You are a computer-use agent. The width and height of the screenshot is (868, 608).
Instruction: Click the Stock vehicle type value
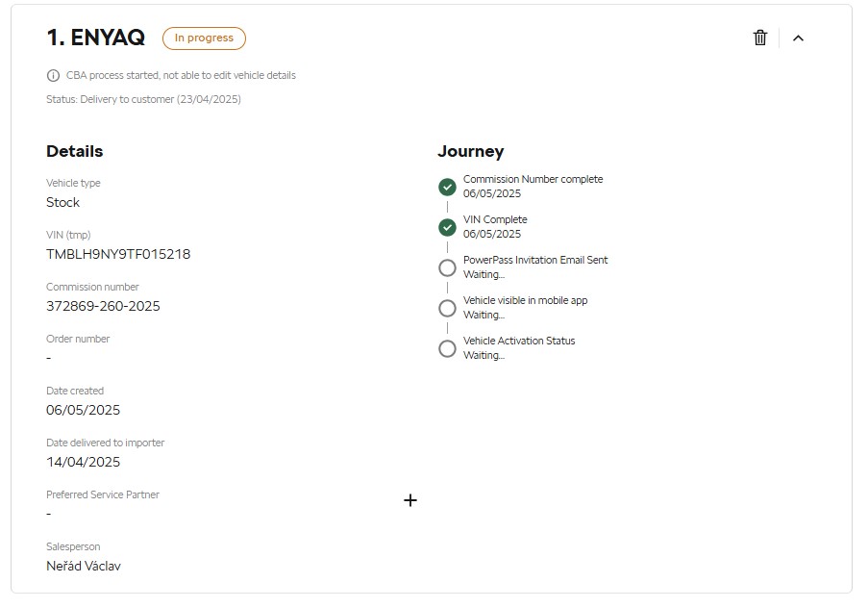(63, 202)
